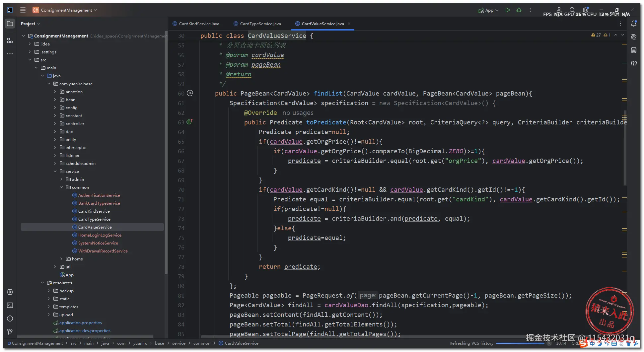The width and height of the screenshot is (644, 352).
Task: Open more run actions menu
Action: tap(530, 10)
